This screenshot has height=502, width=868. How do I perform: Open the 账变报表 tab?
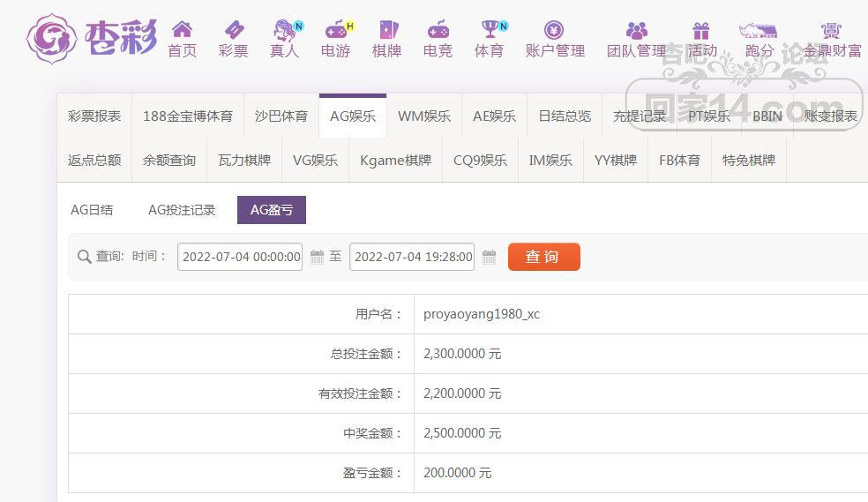tap(830, 116)
